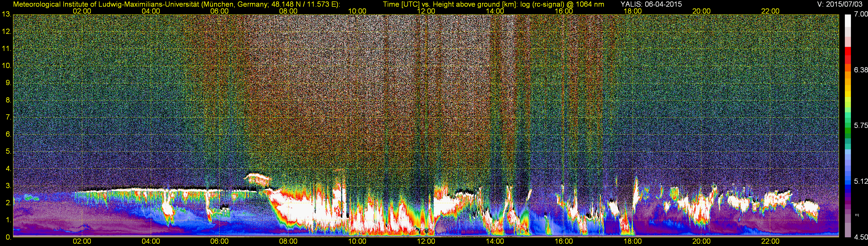
Task: Click the 4.50 colorbar scale value
Action: click(860, 237)
